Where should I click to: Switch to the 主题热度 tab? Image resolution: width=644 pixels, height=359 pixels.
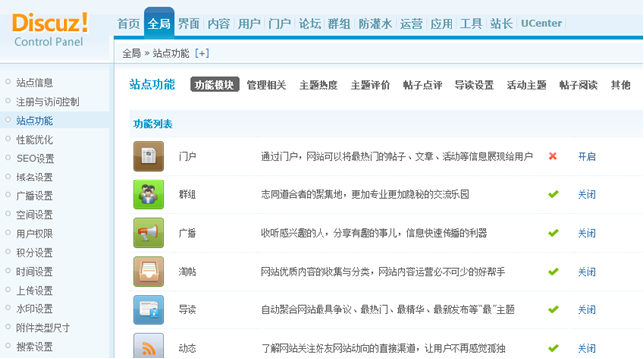click(319, 85)
